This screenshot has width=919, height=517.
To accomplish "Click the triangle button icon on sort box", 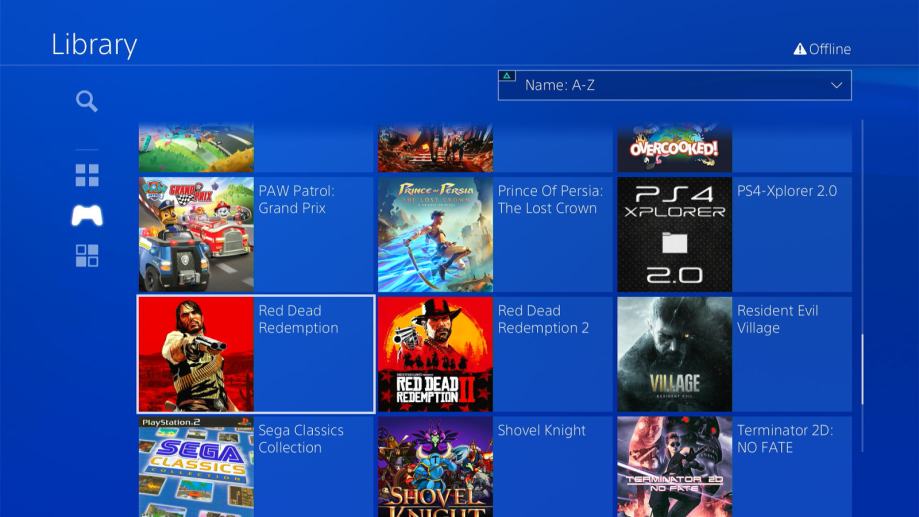I will click(x=507, y=76).
